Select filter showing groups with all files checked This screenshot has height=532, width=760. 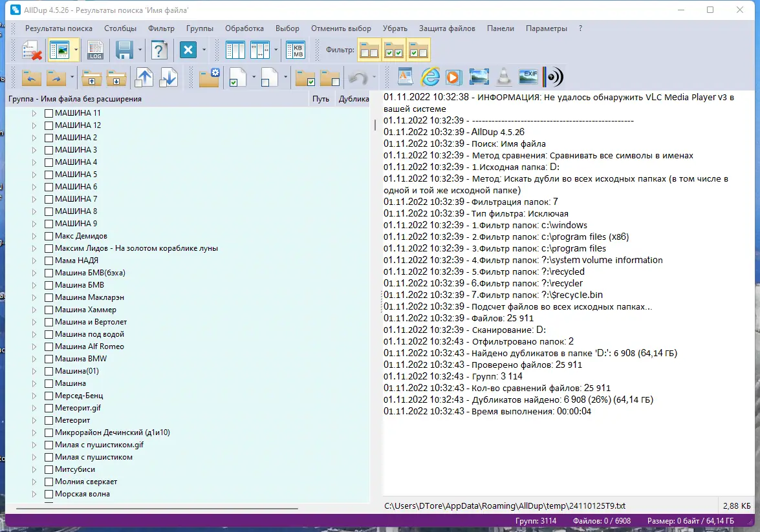coord(393,50)
